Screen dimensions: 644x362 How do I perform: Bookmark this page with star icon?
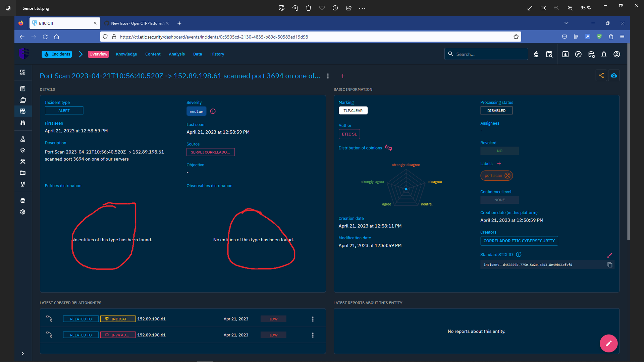coord(516,37)
